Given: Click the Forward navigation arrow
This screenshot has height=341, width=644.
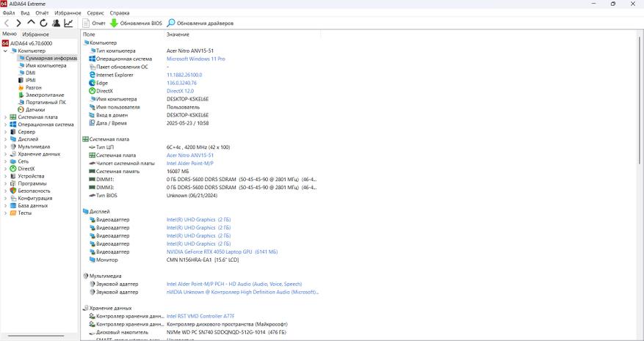Looking at the screenshot, I should pyautogui.click(x=18, y=23).
